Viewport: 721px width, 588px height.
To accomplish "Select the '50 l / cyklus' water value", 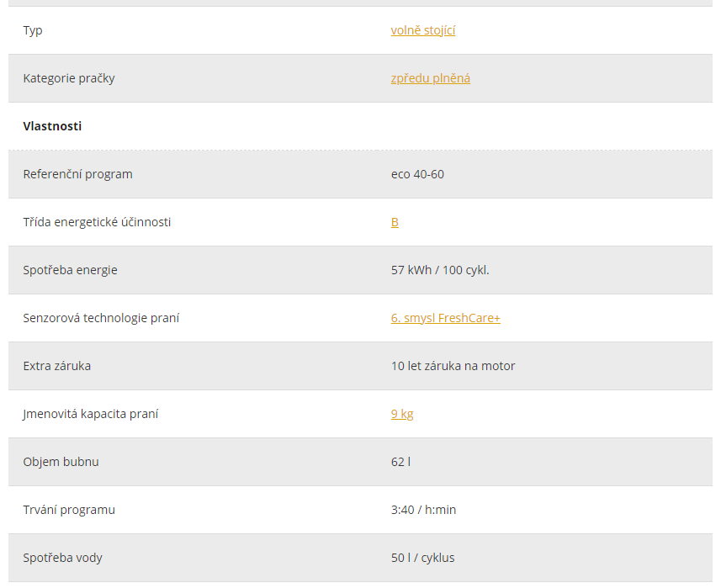I will 422,558.
